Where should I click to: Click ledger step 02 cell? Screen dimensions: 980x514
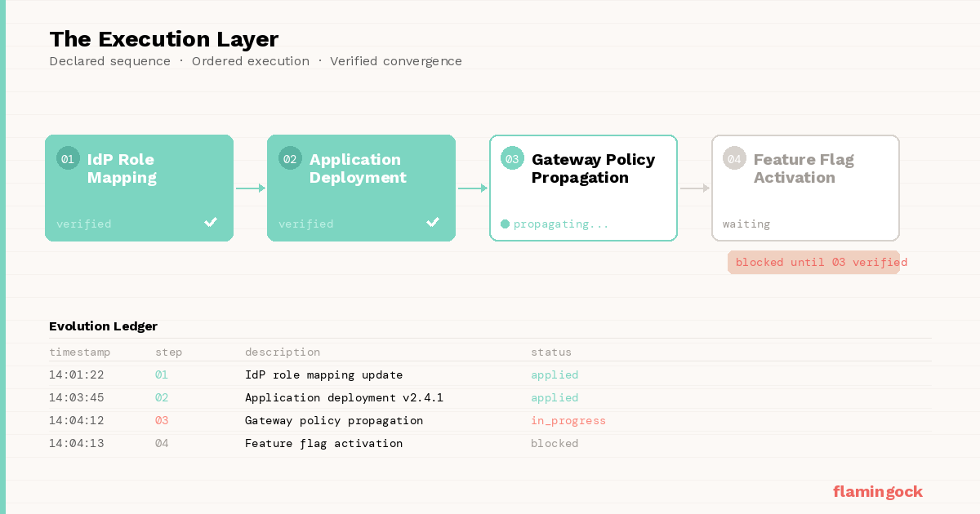point(162,398)
